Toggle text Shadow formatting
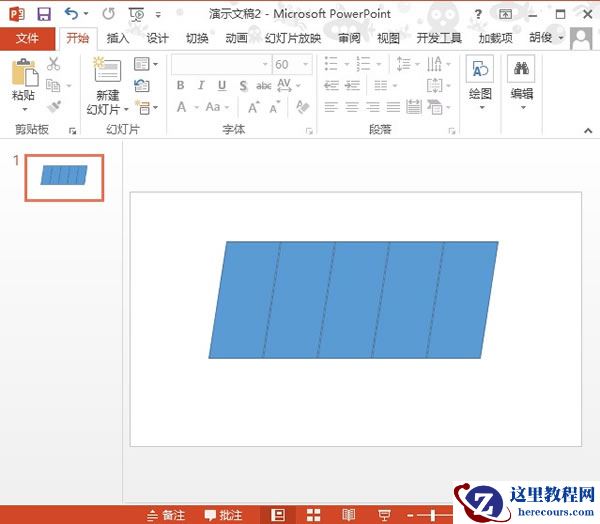Image resolution: width=600 pixels, height=524 pixels. pyautogui.click(x=243, y=86)
